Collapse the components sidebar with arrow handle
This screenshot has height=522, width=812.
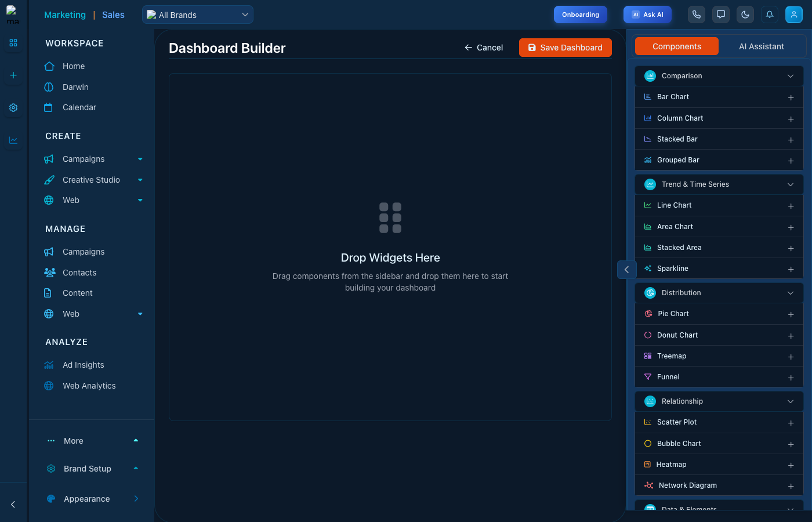pyautogui.click(x=626, y=270)
